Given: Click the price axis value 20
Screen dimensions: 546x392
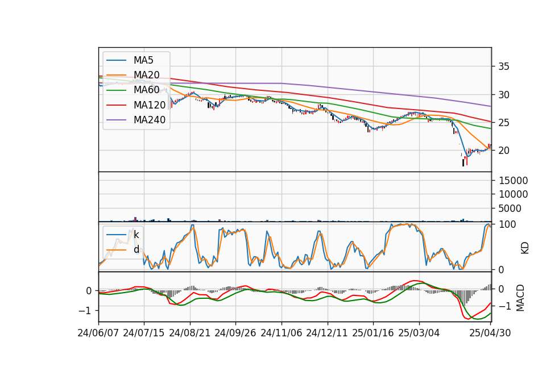Looking at the screenshot, I should pos(504,151).
